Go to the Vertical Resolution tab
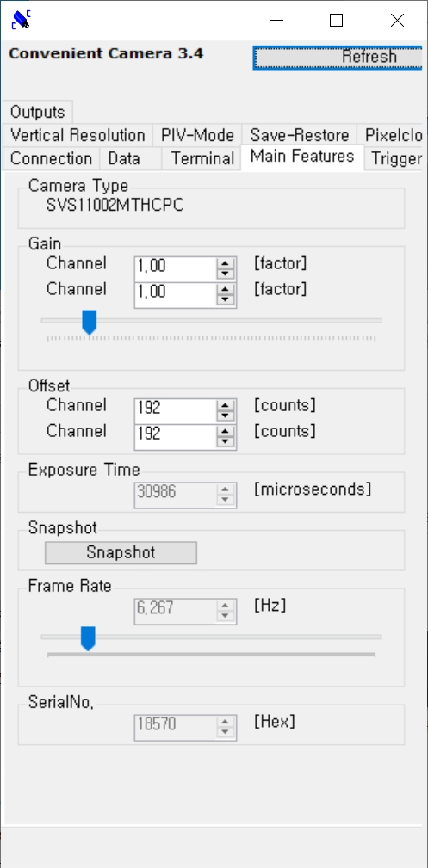The height and width of the screenshot is (868, 428). pos(78,135)
